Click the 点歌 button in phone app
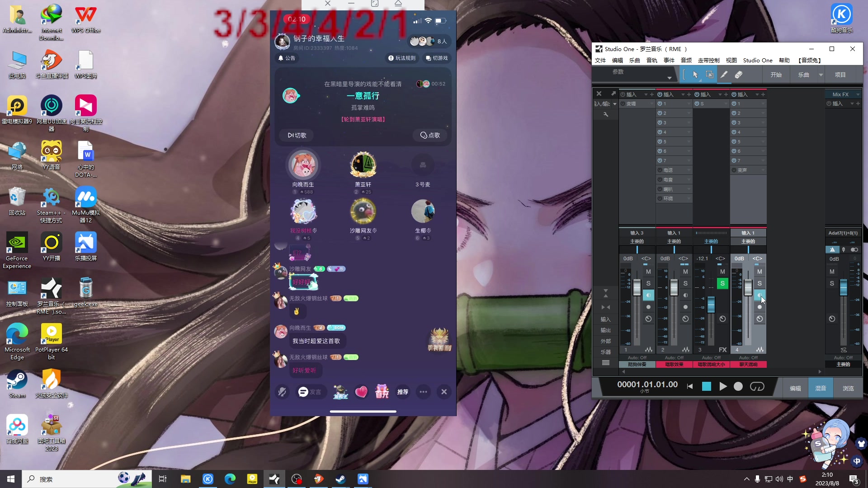The image size is (868, 488). tap(430, 135)
